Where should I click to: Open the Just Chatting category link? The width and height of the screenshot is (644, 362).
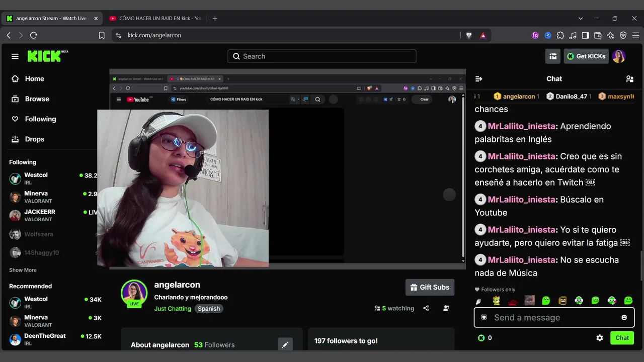click(173, 309)
